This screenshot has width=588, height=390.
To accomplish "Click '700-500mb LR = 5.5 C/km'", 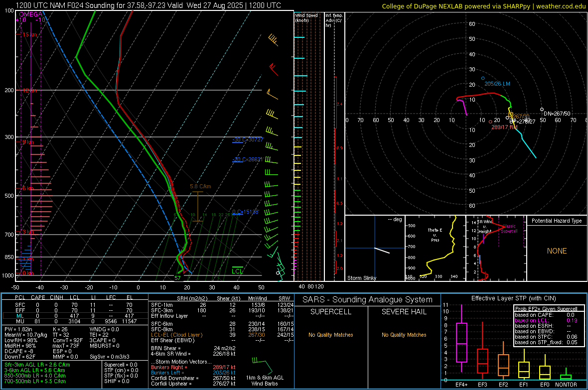I will [35, 381].
